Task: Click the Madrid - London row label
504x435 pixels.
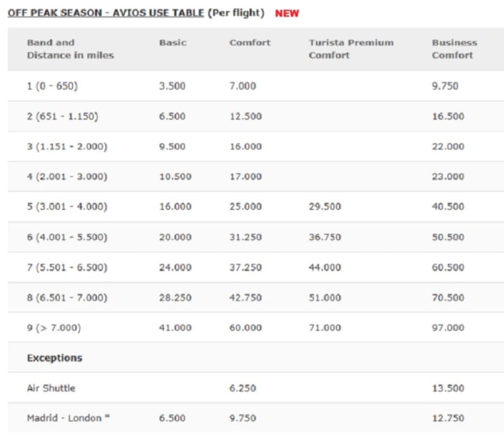Action: tap(64, 418)
